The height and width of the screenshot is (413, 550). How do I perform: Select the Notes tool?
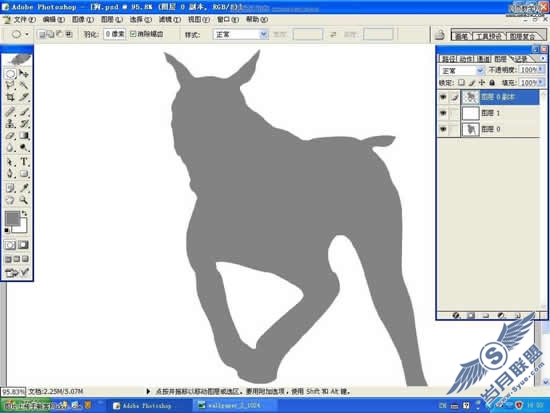[10, 188]
